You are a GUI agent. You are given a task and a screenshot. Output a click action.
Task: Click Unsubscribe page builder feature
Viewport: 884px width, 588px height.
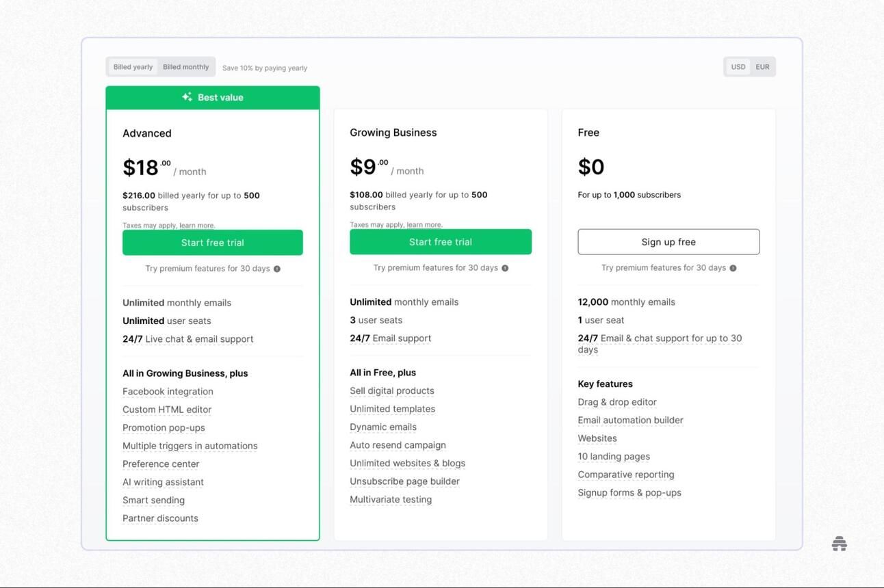click(x=404, y=481)
